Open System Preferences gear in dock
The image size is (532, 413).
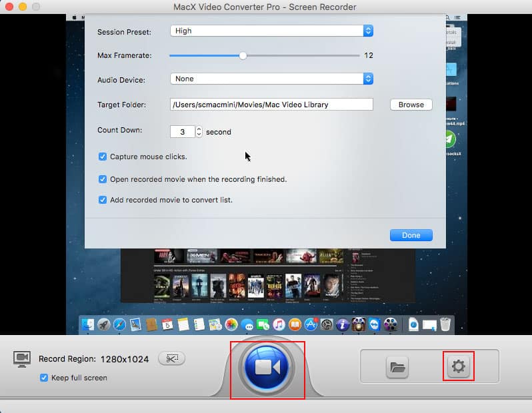pyautogui.click(x=327, y=325)
